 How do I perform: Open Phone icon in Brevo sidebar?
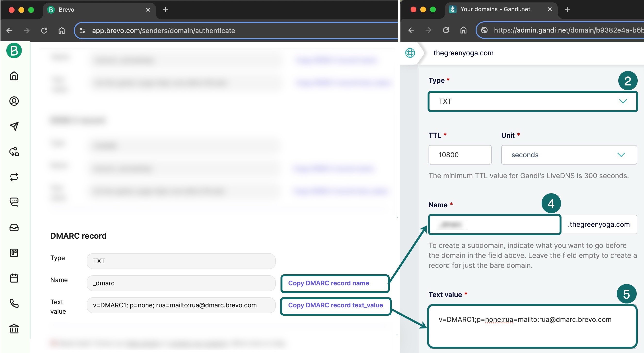(x=14, y=303)
